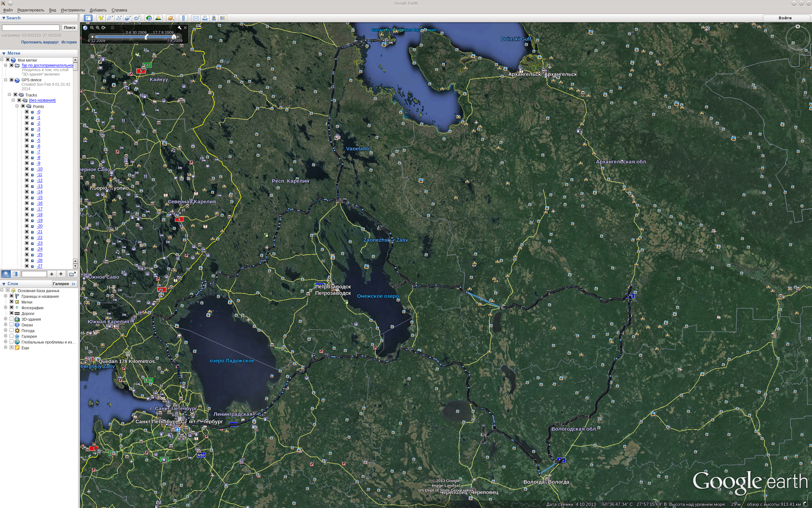This screenshot has height=508, width=812.
Task: Close the time slider panel
Action: (185, 28)
